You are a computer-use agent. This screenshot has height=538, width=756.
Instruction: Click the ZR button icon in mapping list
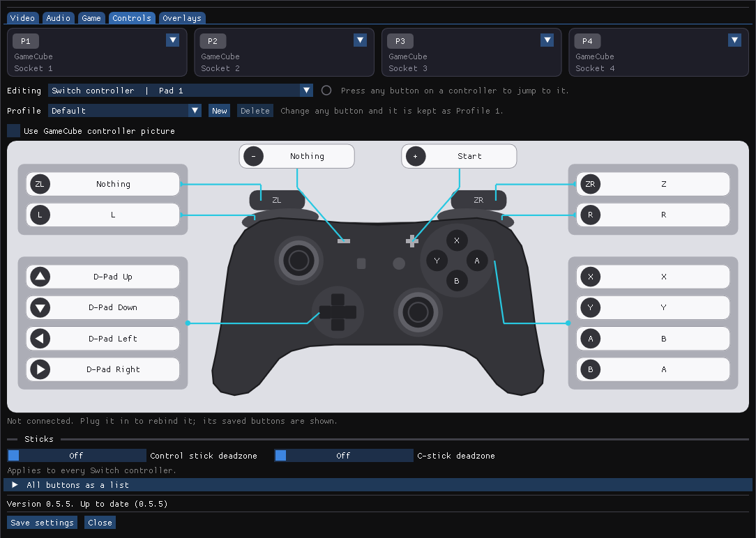tap(590, 184)
